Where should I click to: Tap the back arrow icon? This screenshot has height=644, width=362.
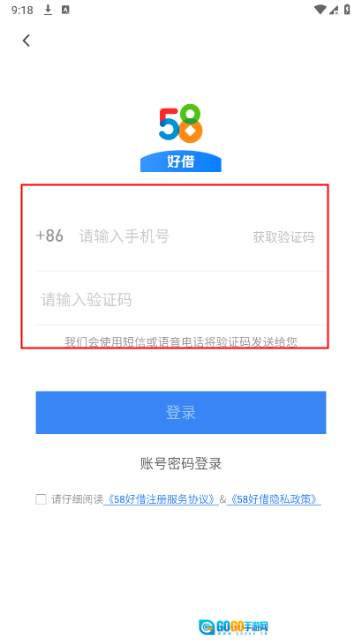(26, 41)
